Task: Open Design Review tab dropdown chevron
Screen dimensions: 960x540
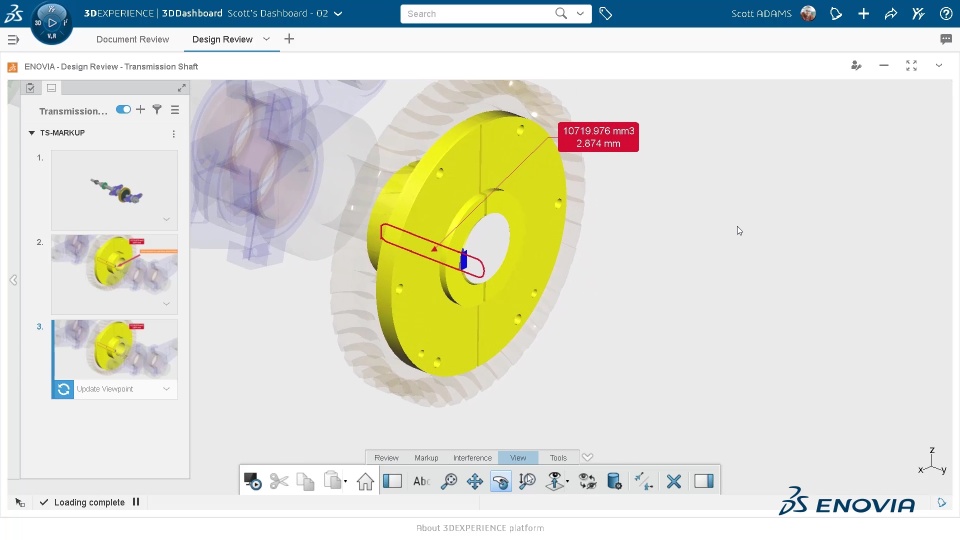Action: (266, 39)
